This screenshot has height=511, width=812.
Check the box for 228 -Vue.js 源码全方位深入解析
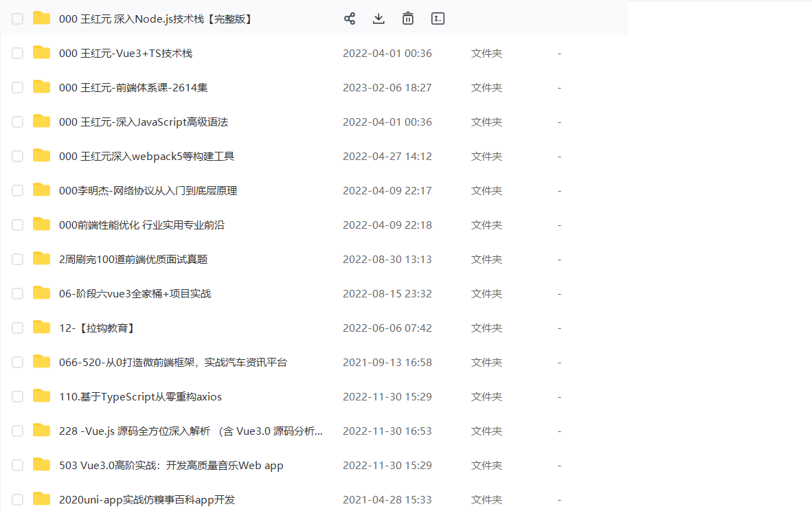pyautogui.click(x=18, y=431)
